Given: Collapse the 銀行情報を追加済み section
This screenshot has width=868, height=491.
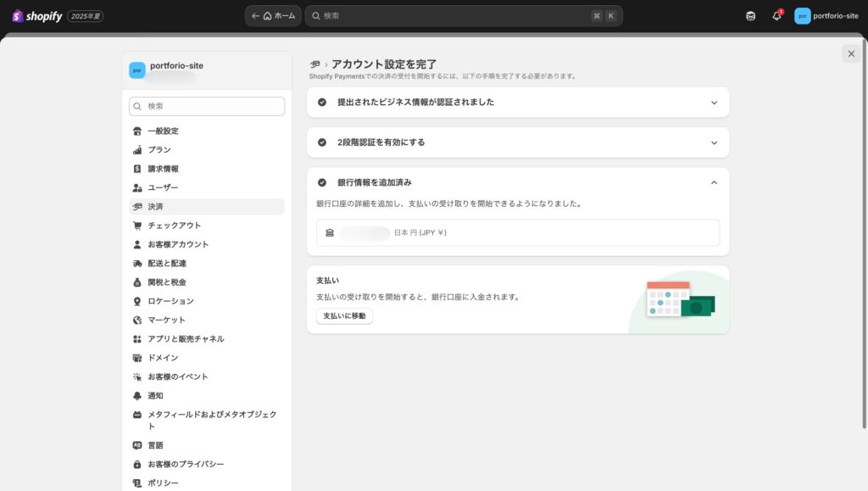Looking at the screenshot, I should point(714,182).
